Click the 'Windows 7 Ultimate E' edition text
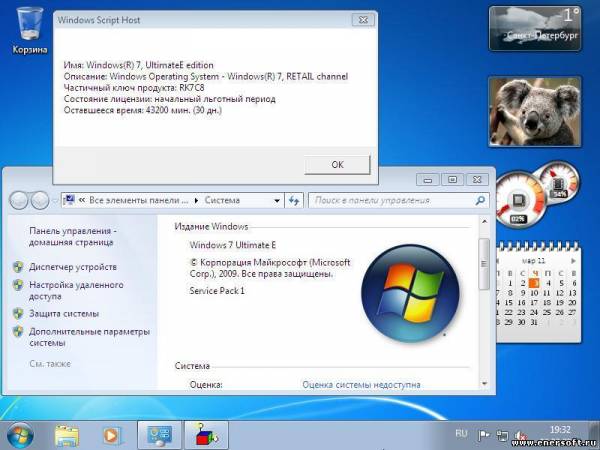Screen dimensions: 600x450 (233, 245)
